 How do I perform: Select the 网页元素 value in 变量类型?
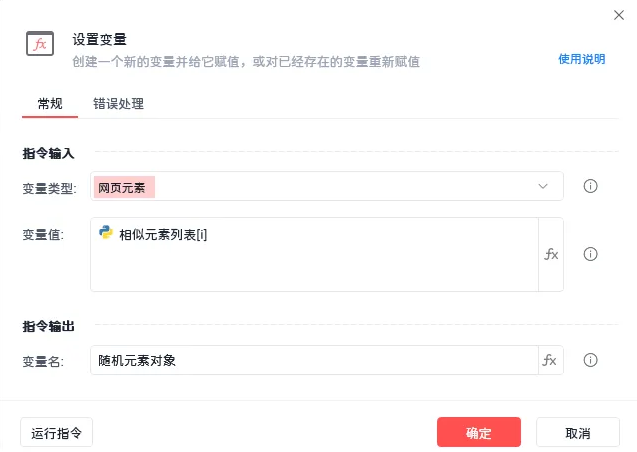[x=125, y=187]
